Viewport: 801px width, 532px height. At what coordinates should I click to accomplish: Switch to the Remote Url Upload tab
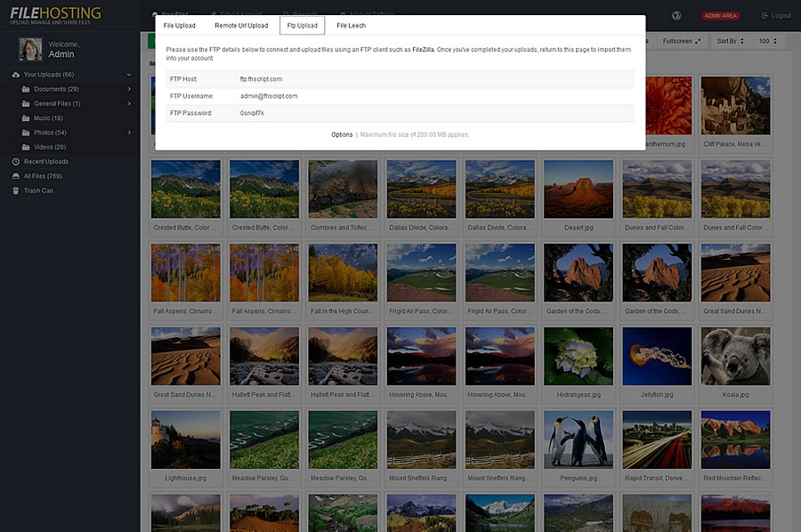point(241,26)
